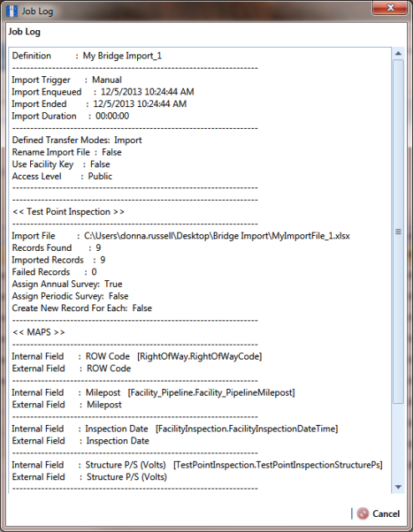Click the Test Point Inspection section header
413x532 pixels.
pyautogui.click(x=69, y=212)
